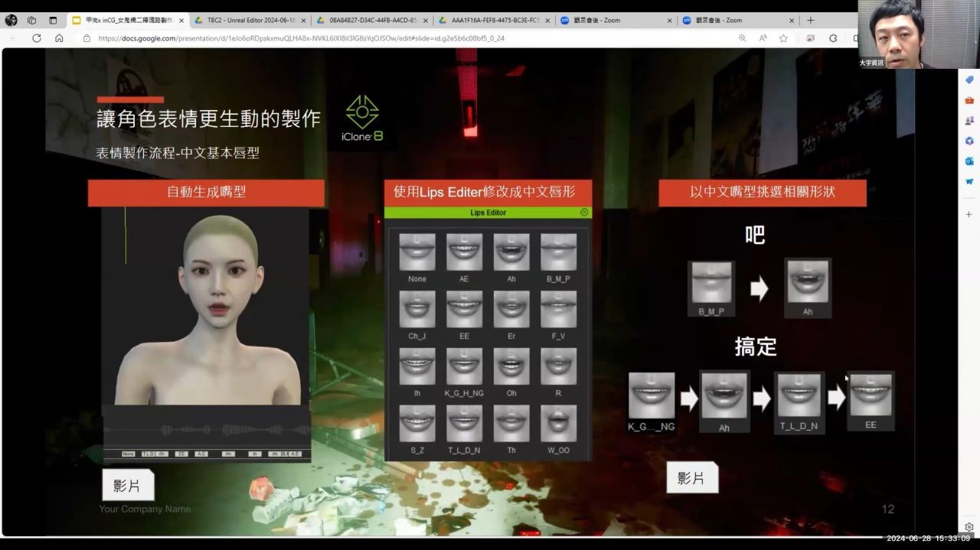Open the Outlook sidebar icon
Screen dimensions: 980x550
969,161
